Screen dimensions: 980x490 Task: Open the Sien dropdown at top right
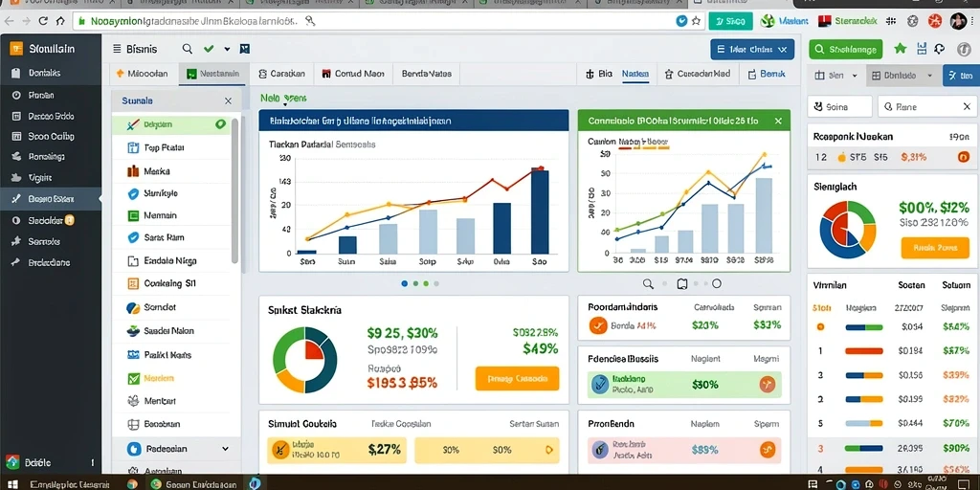836,76
